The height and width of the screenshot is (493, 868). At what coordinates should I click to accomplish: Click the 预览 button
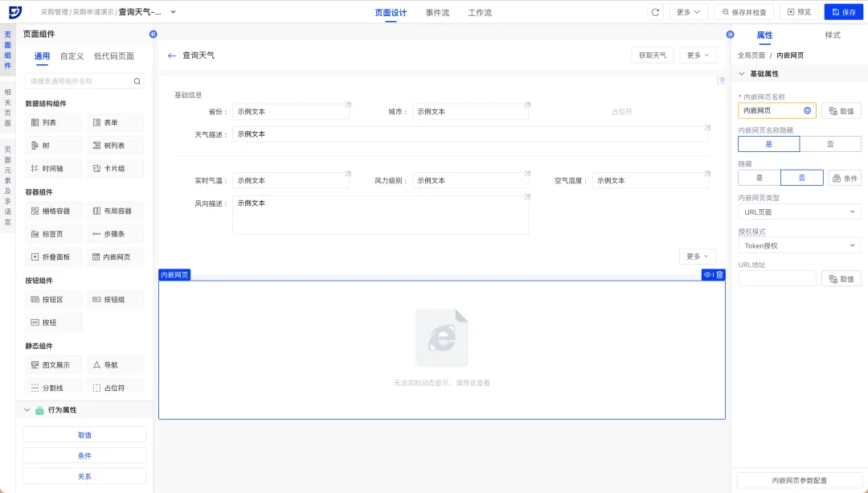coord(800,12)
